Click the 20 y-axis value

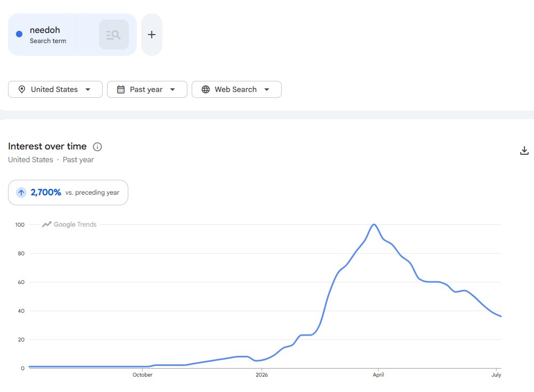21,339
